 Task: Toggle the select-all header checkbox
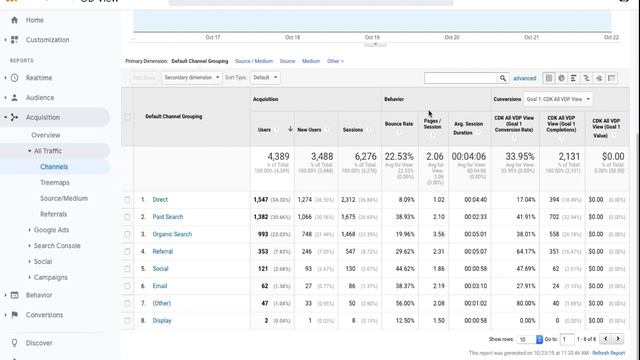(x=127, y=117)
